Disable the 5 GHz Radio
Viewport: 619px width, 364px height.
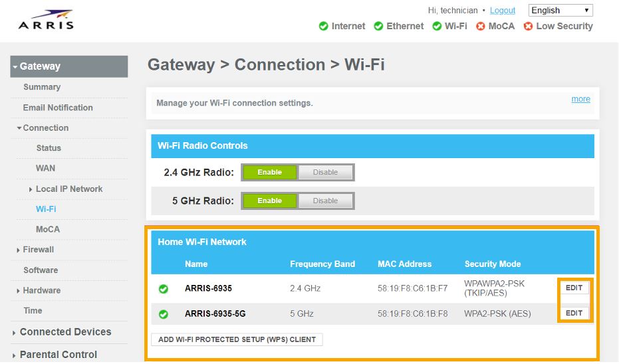[325, 201]
